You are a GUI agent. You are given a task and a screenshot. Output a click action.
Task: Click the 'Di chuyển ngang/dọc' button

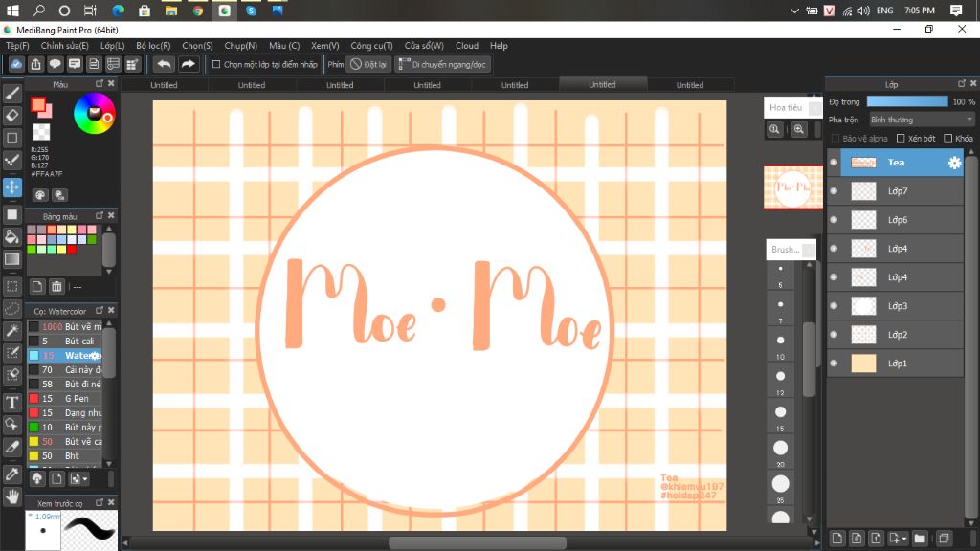click(x=443, y=65)
